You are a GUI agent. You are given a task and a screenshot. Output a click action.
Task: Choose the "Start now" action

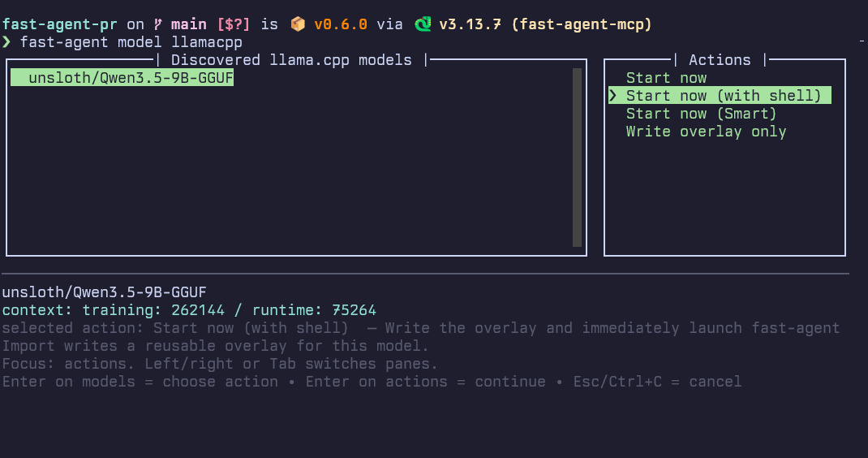666,78
